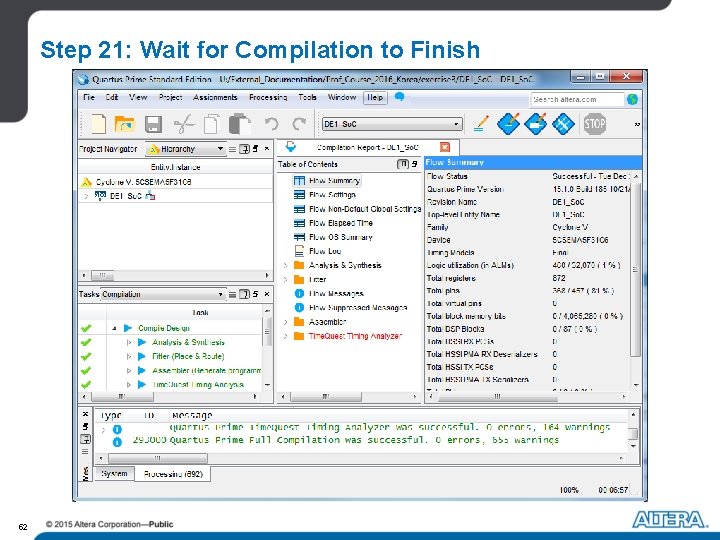
Task: Open the DE1_SoC revision dropdown in toolbar
Action: point(392,124)
